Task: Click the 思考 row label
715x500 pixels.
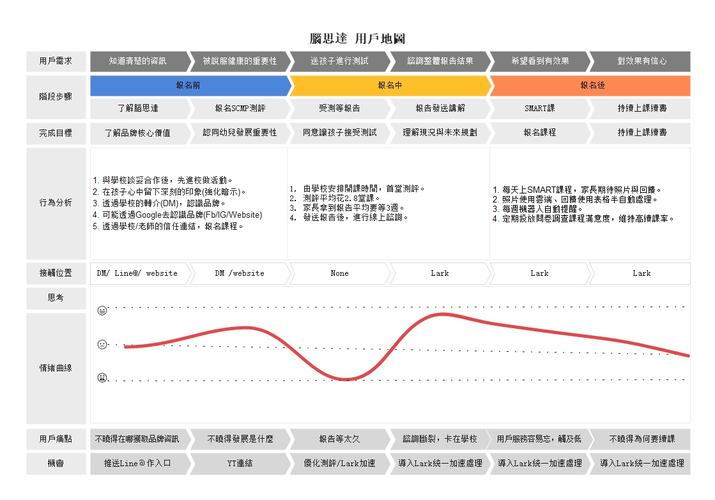Action: coord(56,298)
